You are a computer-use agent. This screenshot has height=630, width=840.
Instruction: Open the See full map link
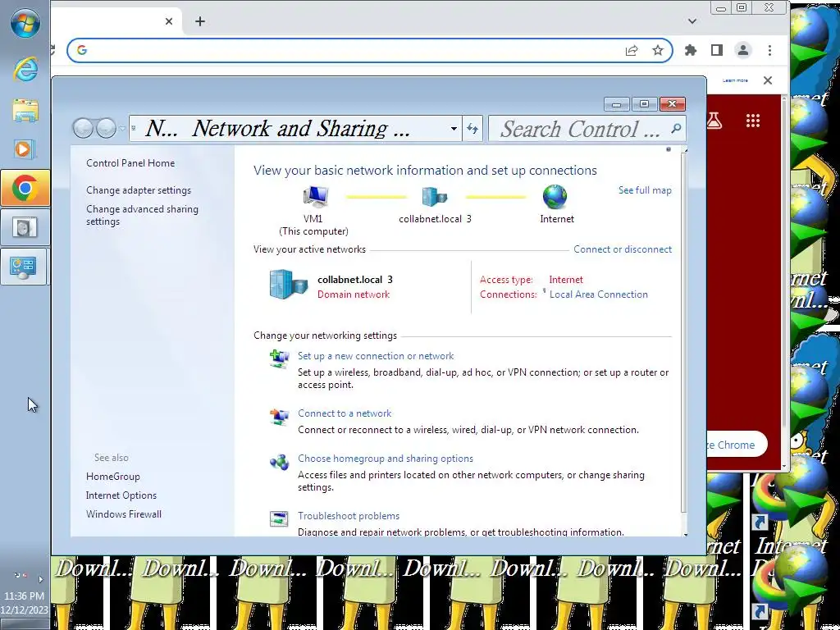click(645, 190)
